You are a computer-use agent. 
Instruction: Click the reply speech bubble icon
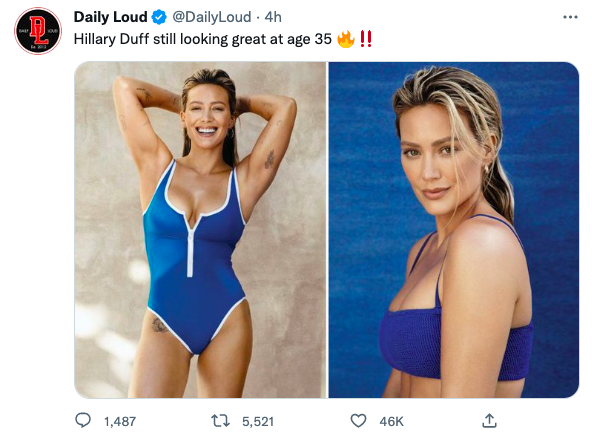click(x=83, y=420)
